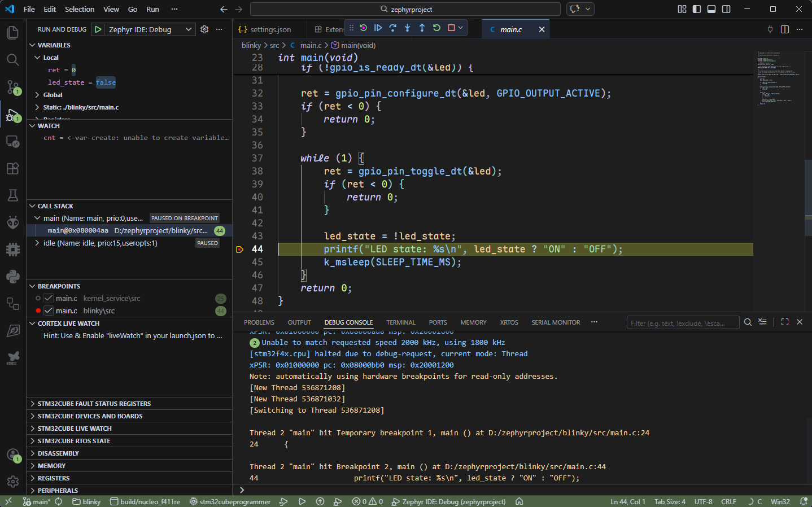The width and height of the screenshot is (812, 507).
Task: Switch to the settings.json tab
Action: 270,29
